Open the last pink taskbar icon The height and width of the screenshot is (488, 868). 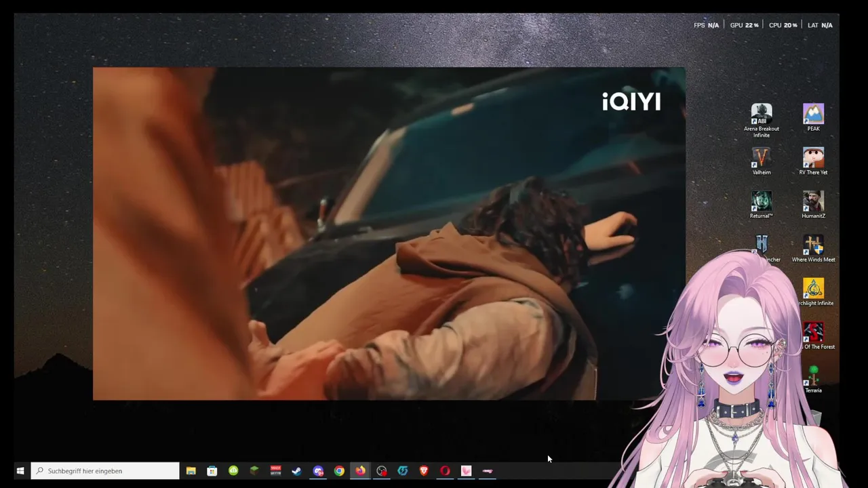488,471
